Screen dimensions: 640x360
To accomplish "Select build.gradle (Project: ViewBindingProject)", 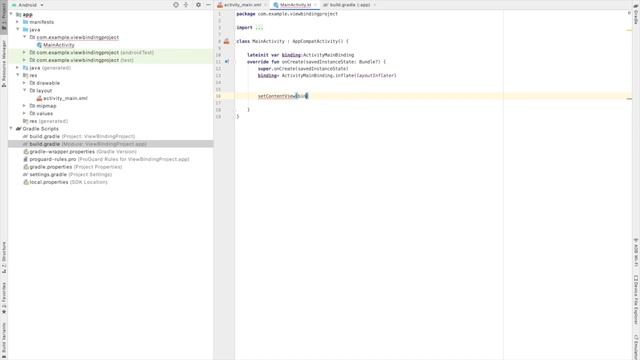I will tap(79, 136).
